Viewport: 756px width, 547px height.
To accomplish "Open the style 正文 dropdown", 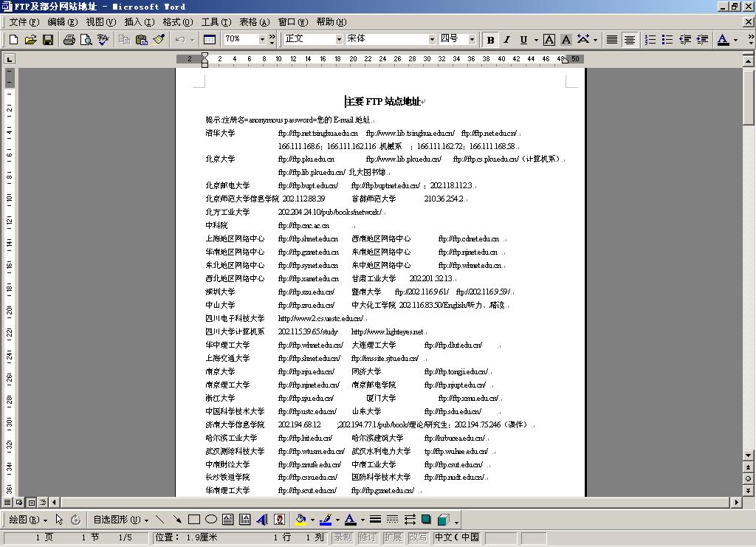I will pos(339,39).
